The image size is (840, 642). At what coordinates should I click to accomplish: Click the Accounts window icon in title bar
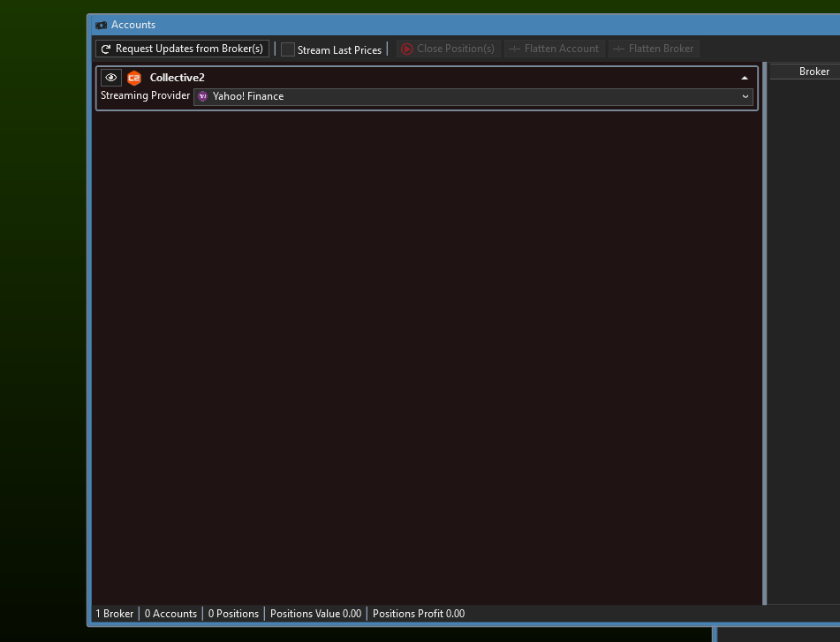pyautogui.click(x=102, y=25)
